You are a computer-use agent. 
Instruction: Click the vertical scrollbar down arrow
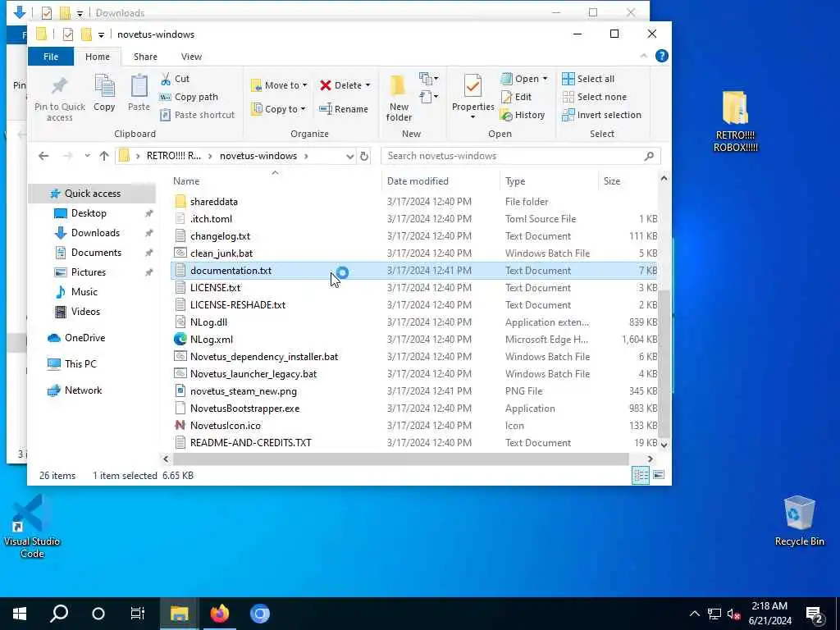[x=664, y=444]
